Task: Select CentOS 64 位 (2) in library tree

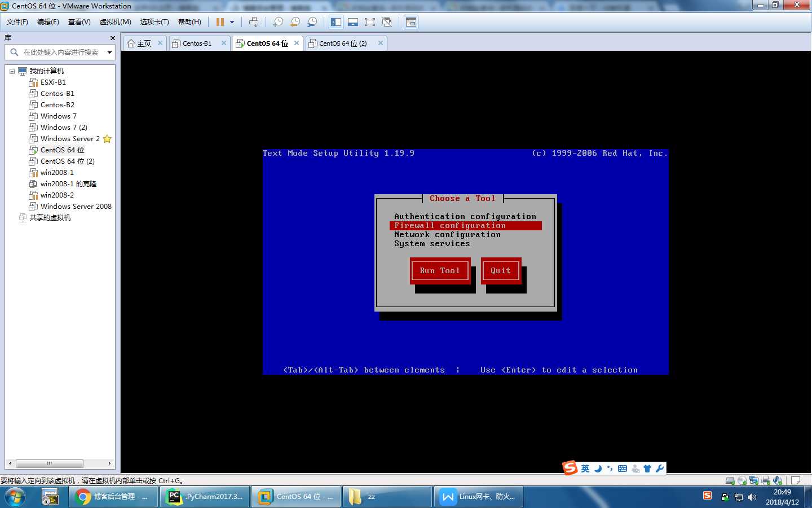Action: (68, 161)
